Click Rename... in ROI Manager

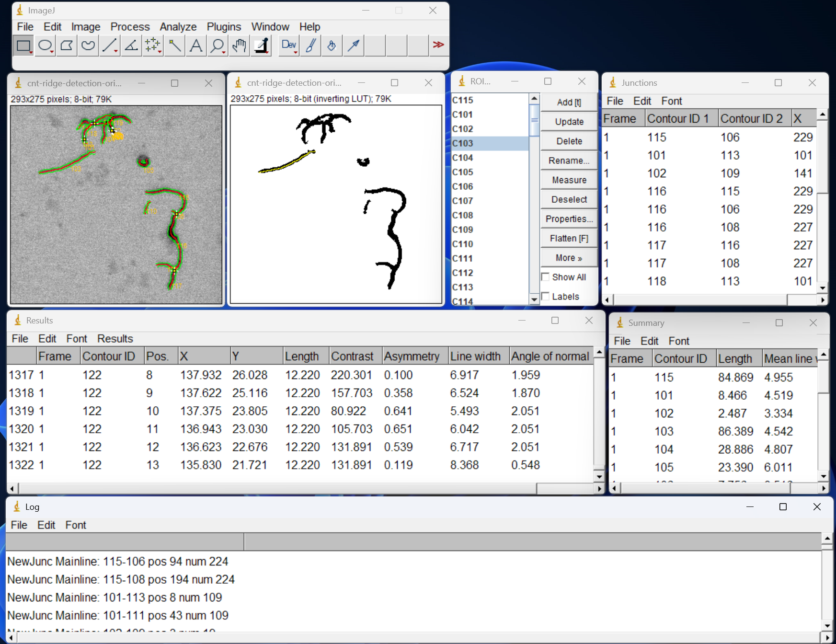569,161
